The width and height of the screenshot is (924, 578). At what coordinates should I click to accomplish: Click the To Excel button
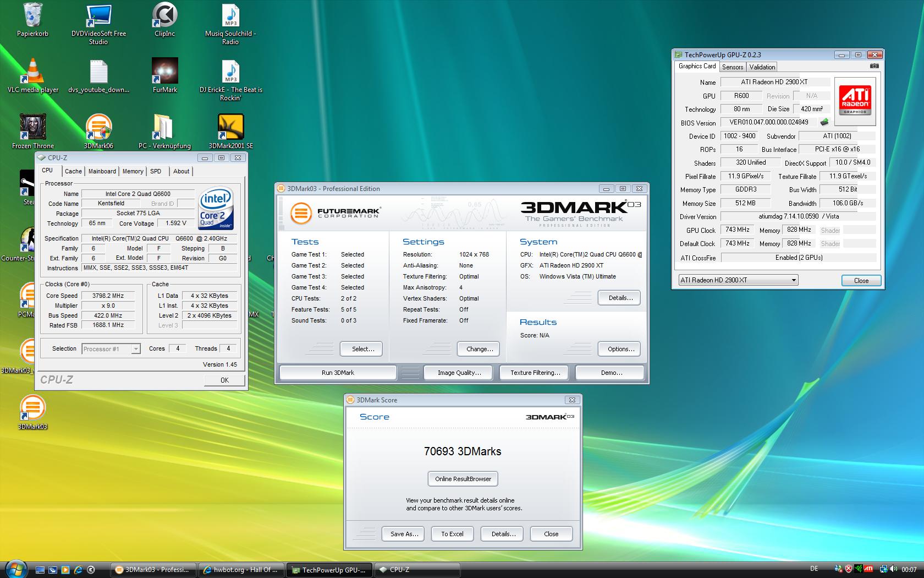point(452,534)
